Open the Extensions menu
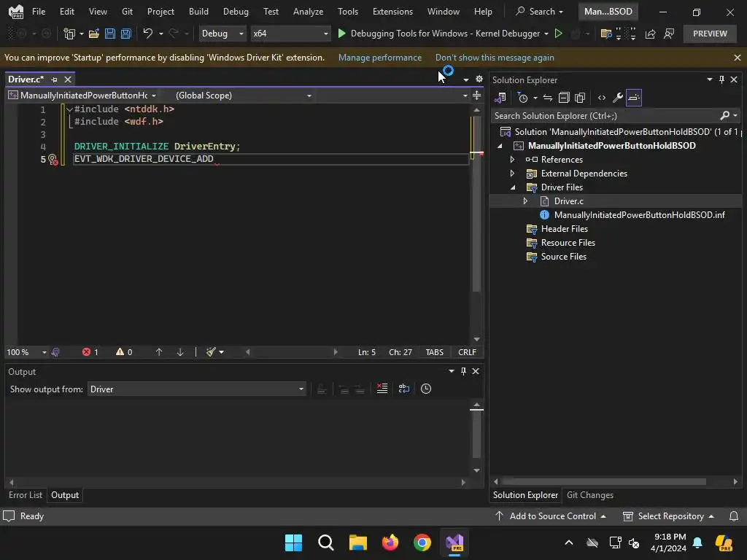This screenshot has width=747, height=560. click(x=392, y=12)
